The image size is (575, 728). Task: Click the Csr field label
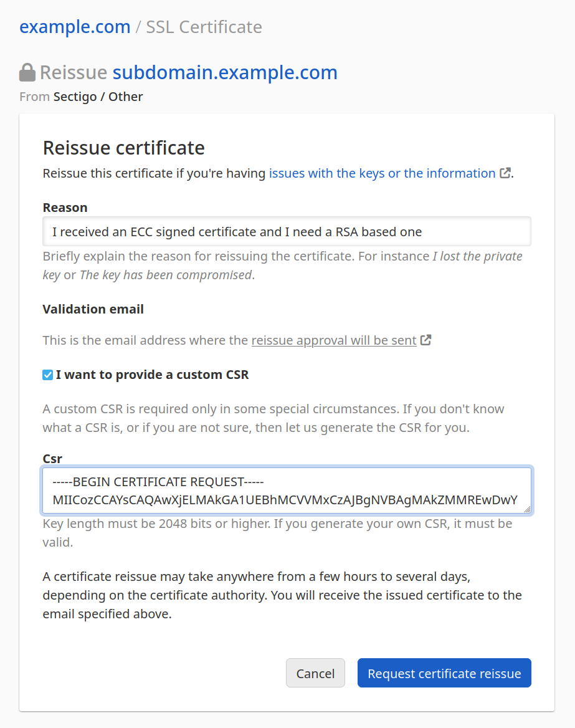52,459
